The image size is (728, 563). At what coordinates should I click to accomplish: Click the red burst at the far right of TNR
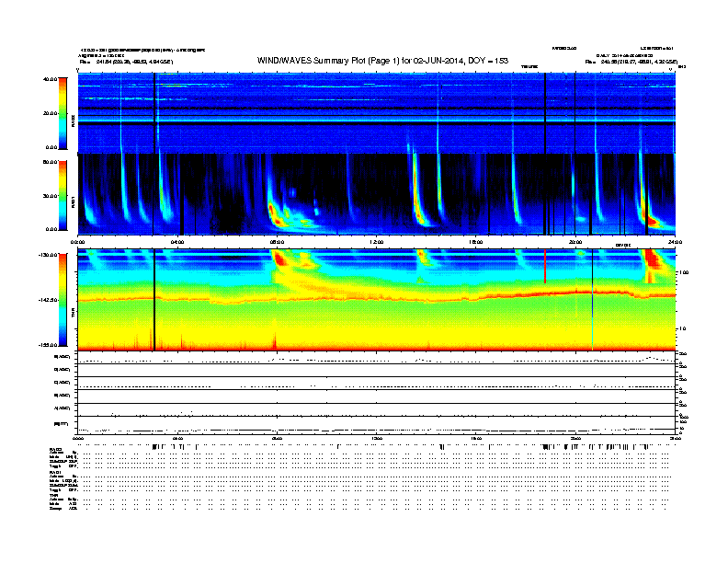[x=652, y=259]
